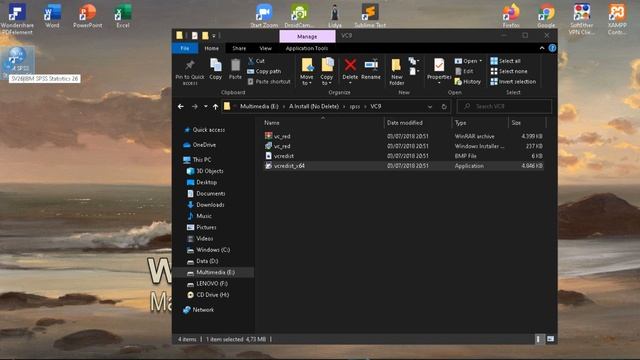The width and height of the screenshot is (640, 360).
Task: Click the Search VC9 field
Action: pyautogui.click(x=504, y=107)
